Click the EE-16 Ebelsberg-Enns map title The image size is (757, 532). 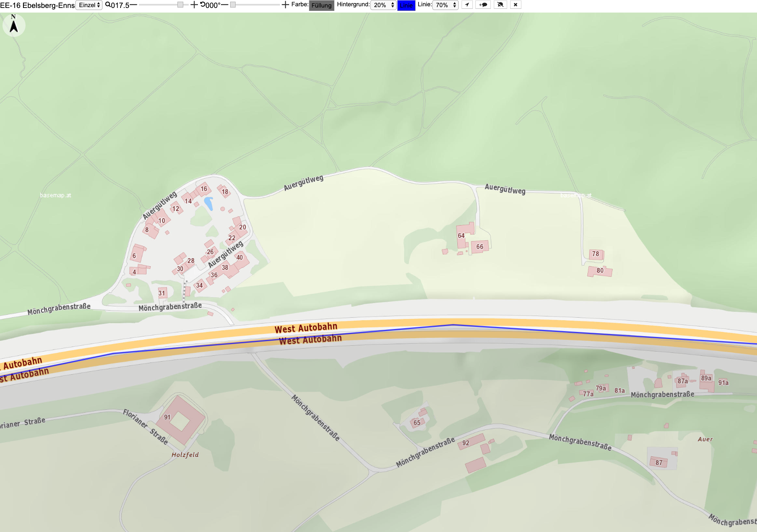tap(37, 5)
